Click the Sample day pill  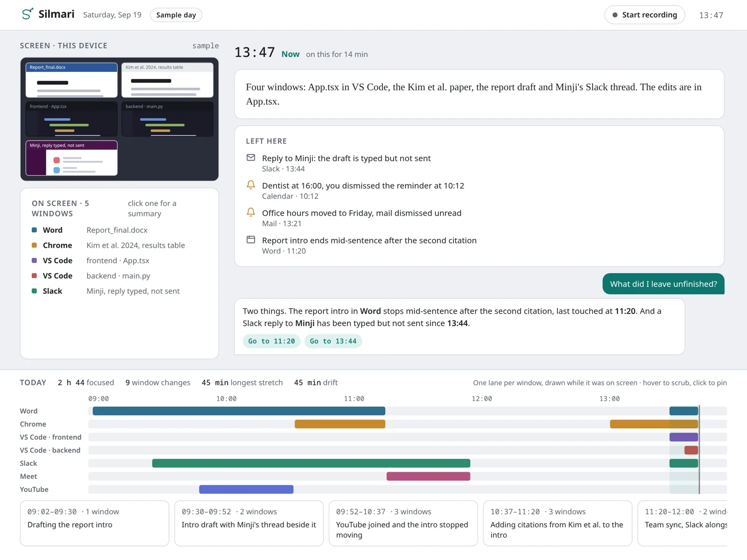pyautogui.click(x=176, y=15)
